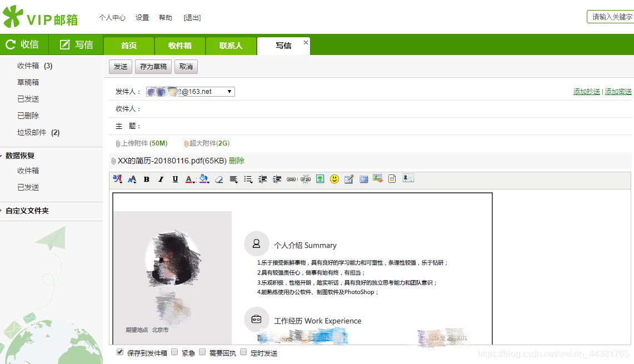Click the orange paperclip for 2G attachment
The height and width of the screenshot is (364, 634).
pyautogui.click(x=186, y=143)
